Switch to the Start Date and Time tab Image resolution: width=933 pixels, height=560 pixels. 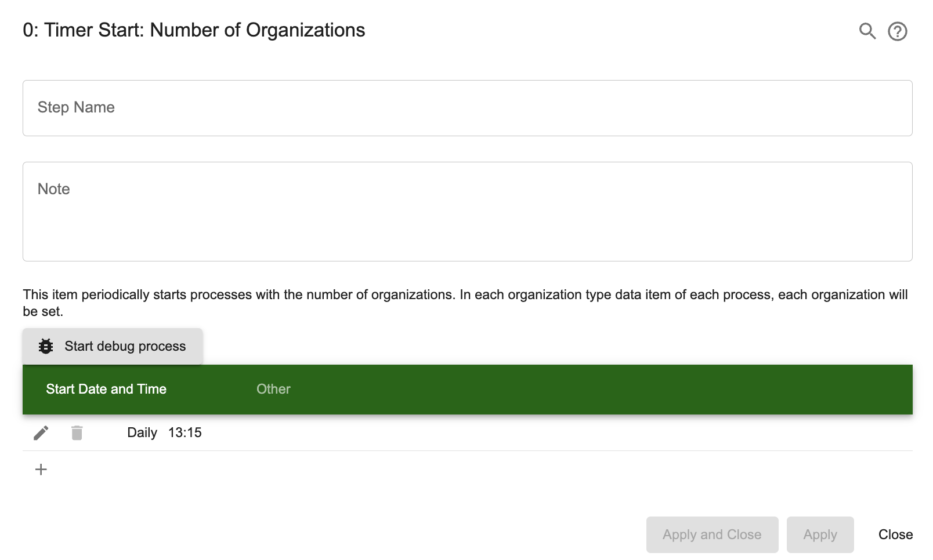click(x=106, y=389)
